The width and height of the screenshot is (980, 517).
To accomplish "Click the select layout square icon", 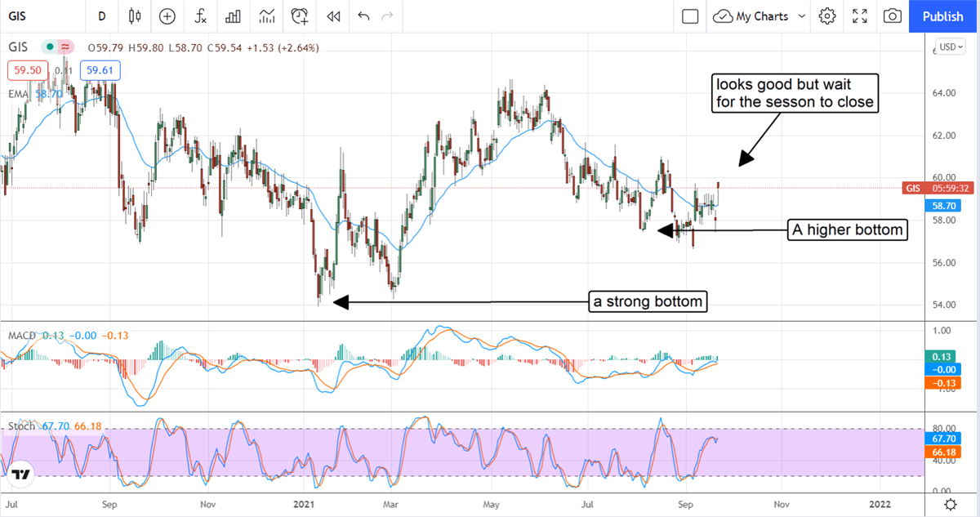I will [690, 16].
